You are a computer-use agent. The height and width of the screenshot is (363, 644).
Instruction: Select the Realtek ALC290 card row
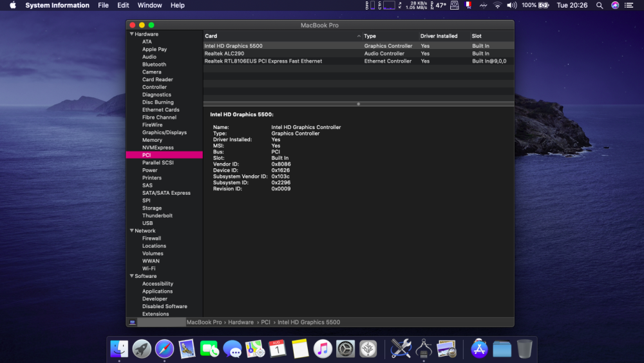coord(359,54)
